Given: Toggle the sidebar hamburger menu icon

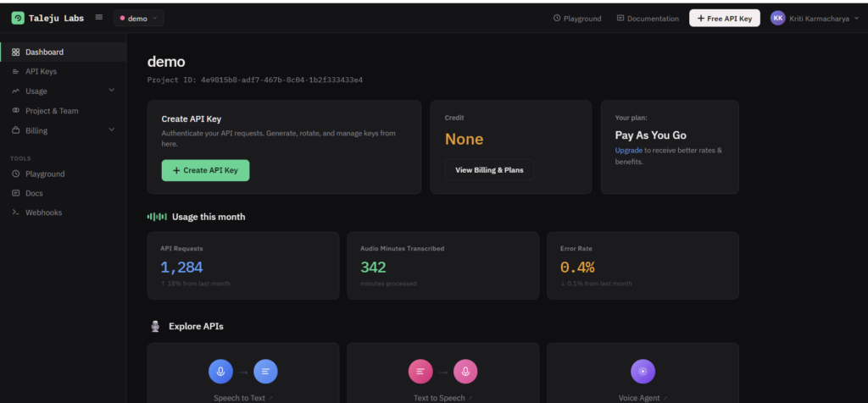Looking at the screenshot, I should tap(99, 18).
